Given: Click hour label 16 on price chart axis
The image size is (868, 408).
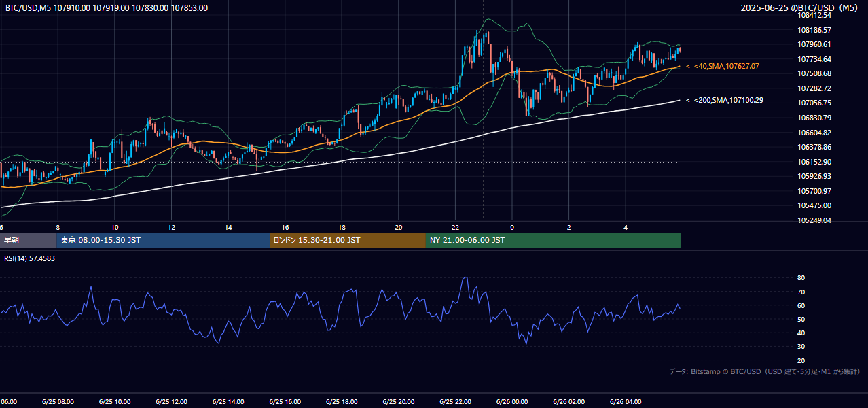Looking at the screenshot, I should [285, 228].
